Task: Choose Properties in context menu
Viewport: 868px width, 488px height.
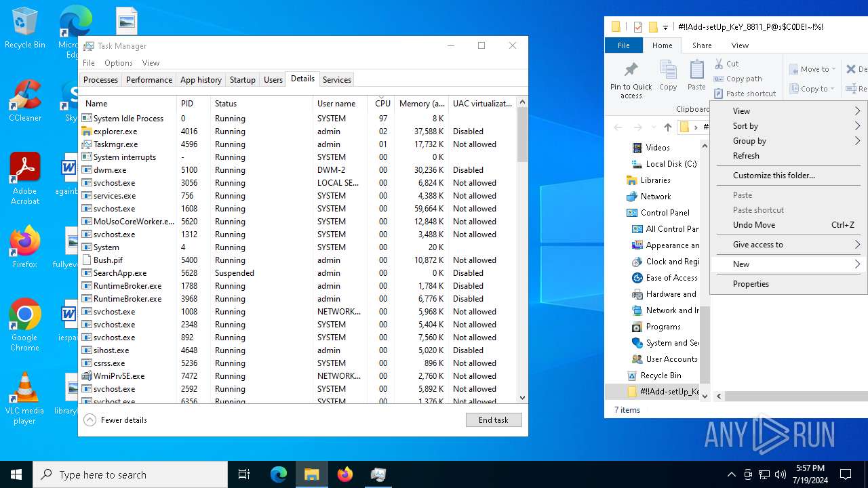Action: tap(789, 284)
